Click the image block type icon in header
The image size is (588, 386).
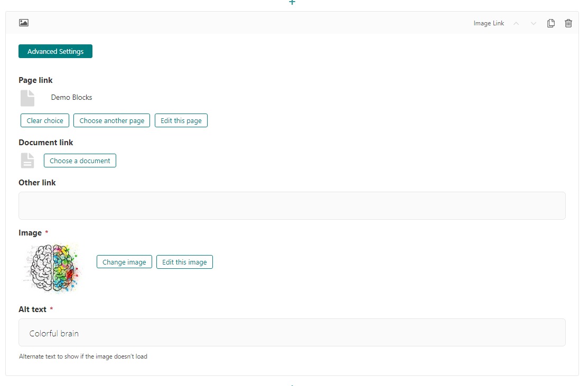coord(23,23)
